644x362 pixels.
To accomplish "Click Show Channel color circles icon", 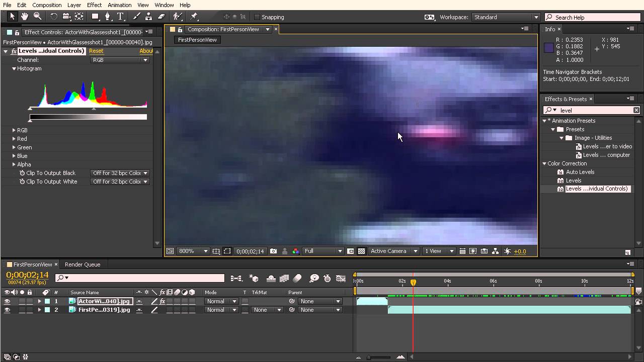I will [x=296, y=251].
